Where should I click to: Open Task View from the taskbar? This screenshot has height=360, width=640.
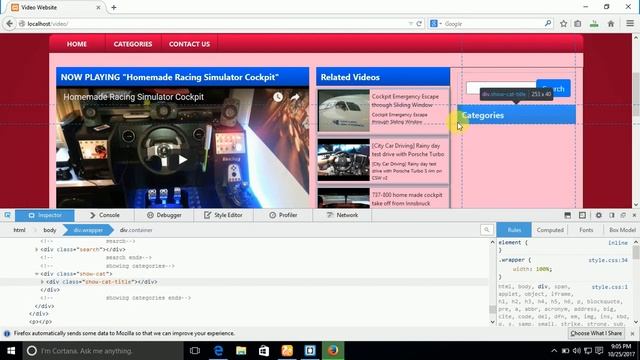[x=195, y=351]
